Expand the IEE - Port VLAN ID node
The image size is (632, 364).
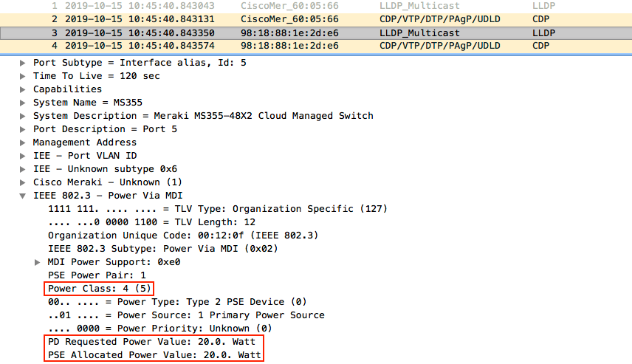pyautogui.click(x=23, y=156)
